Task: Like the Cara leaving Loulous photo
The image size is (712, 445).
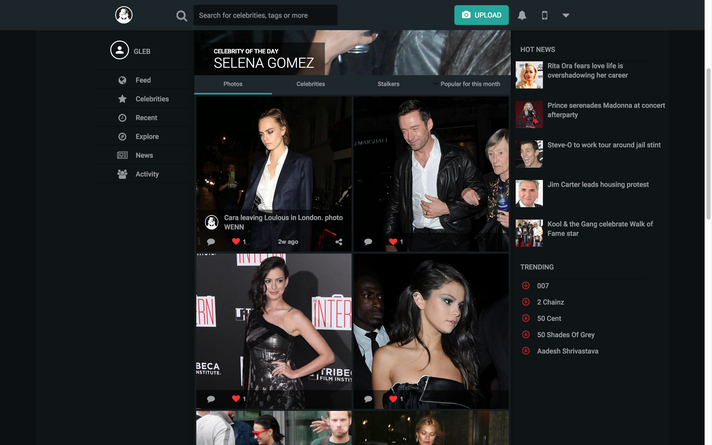Action: 237,242
